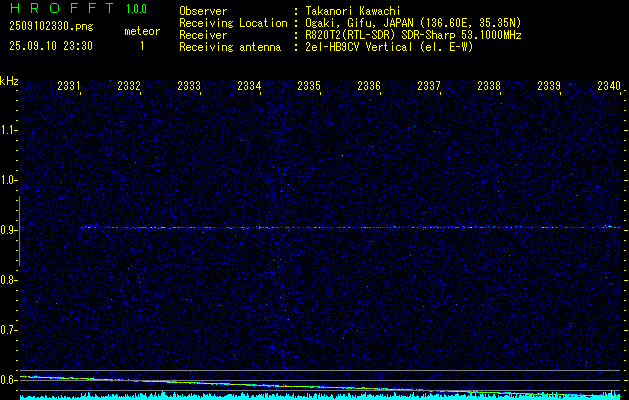The image size is (629, 400).
Task: Click the Receiving antenna label
Action: point(230,47)
